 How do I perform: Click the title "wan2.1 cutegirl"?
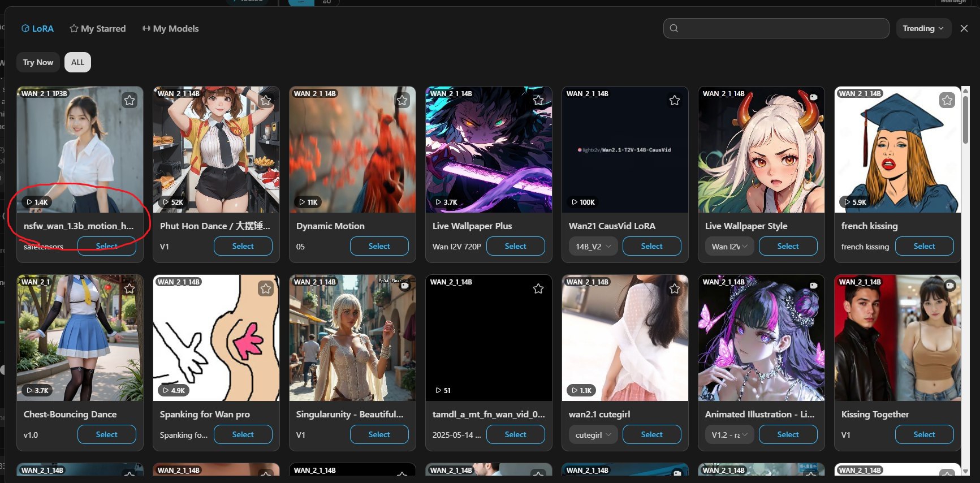(599, 415)
